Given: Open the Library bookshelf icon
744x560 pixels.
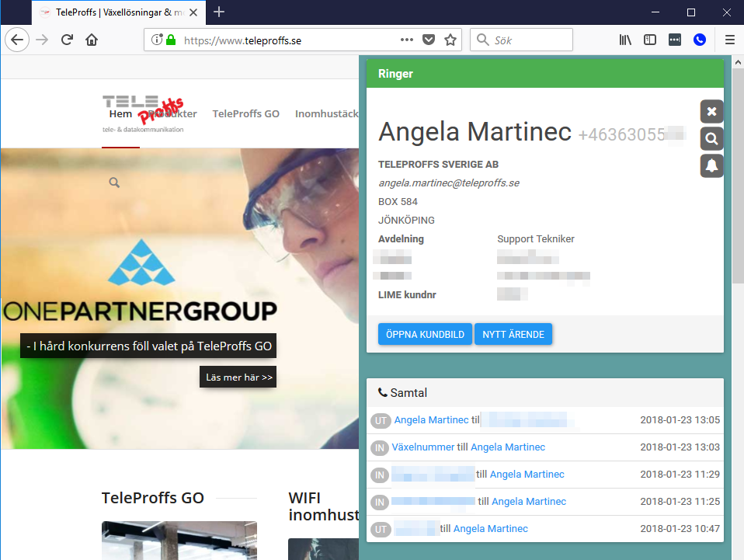Looking at the screenshot, I should 625,40.
